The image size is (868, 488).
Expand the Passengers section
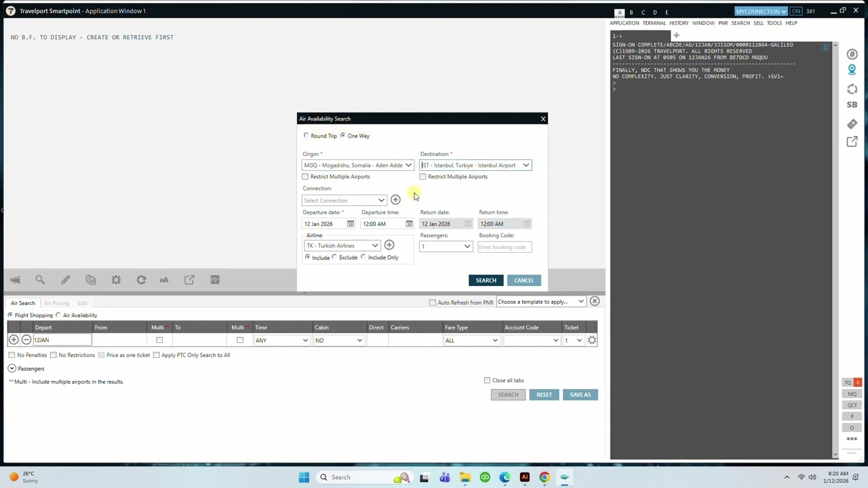(12, 369)
